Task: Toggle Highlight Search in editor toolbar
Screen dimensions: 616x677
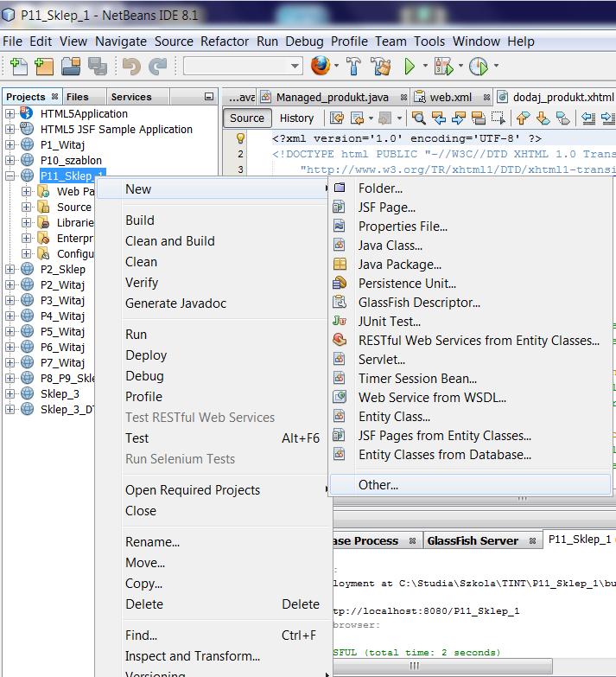Action: 479,118
